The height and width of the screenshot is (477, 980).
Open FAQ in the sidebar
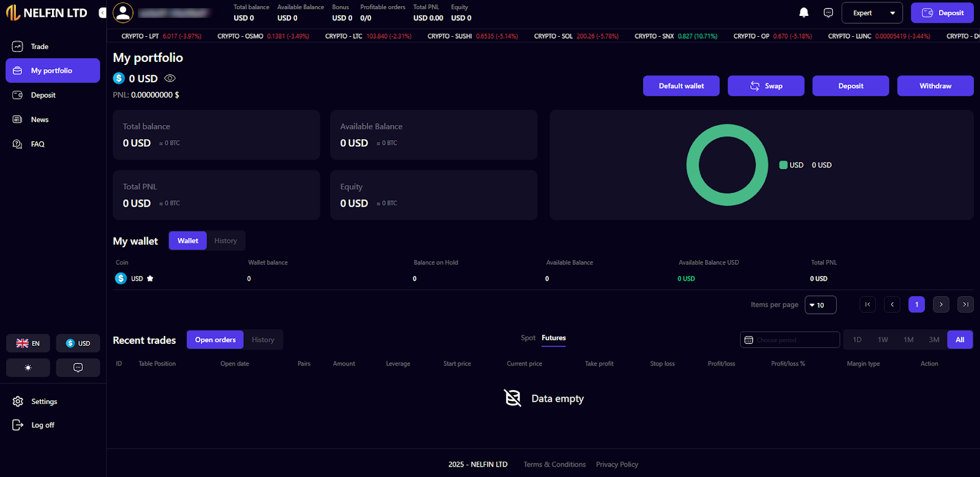(x=53, y=144)
